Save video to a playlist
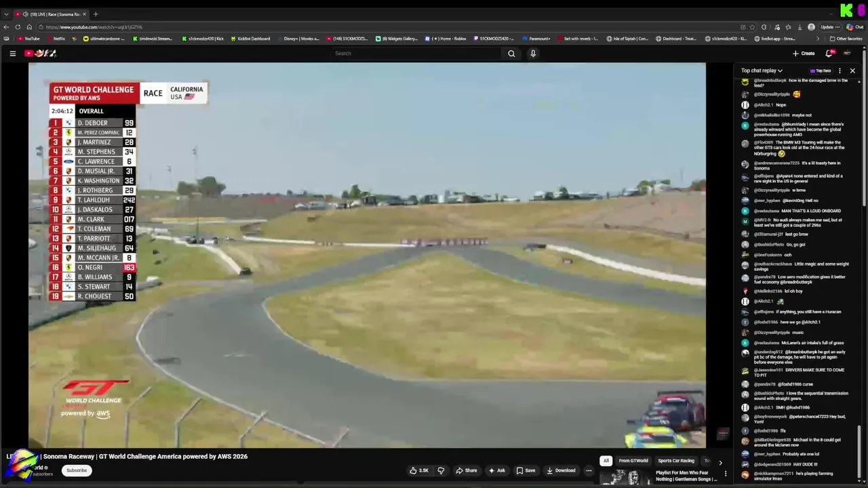 (x=526, y=470)
